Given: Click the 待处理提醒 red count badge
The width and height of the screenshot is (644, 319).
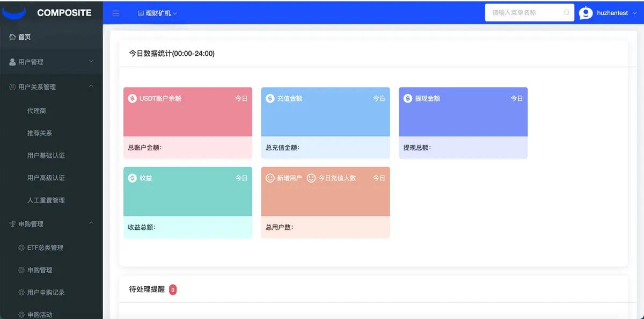Looking at the screenshot, I should [x=173, y=289].
